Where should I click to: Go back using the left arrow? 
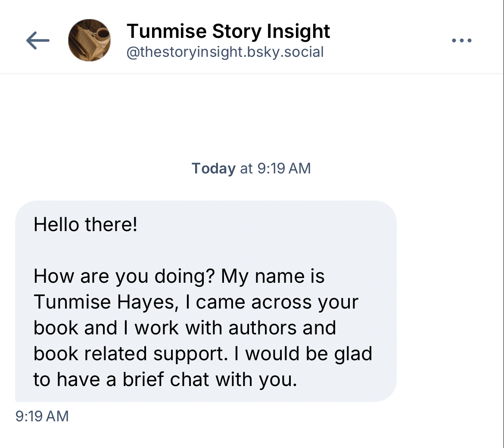pos(38,41)
